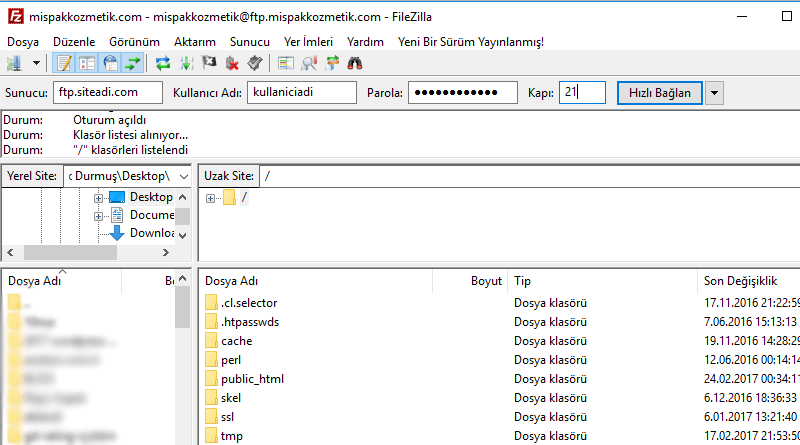Click local tree horizontal scroll left arrow
This screenshot has width=800, height=445.
click(x=11, y=252)
